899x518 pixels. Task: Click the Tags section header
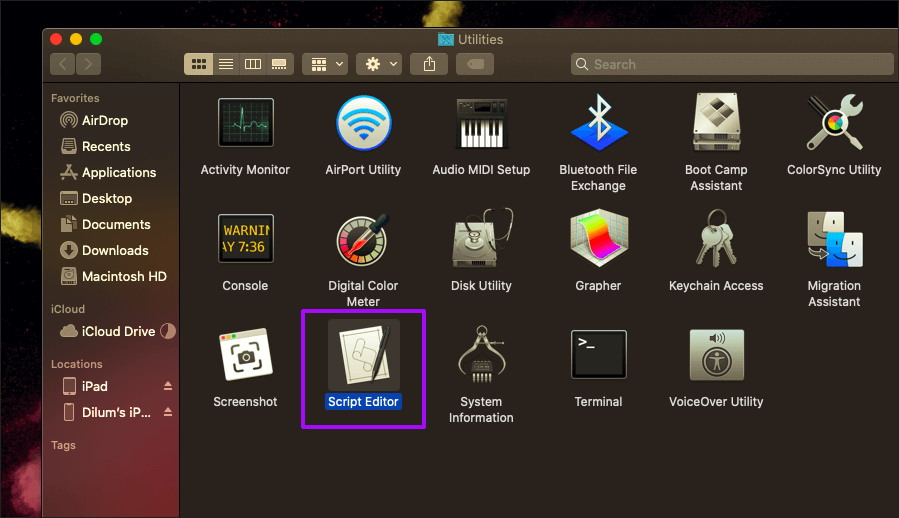coord(63,445)
